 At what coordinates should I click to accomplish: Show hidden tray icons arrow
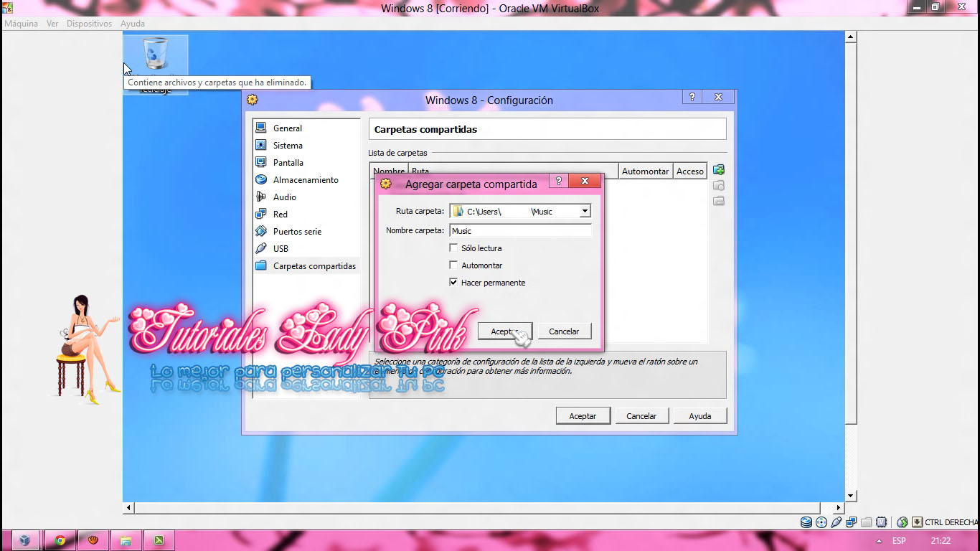[x=879, y=541]
